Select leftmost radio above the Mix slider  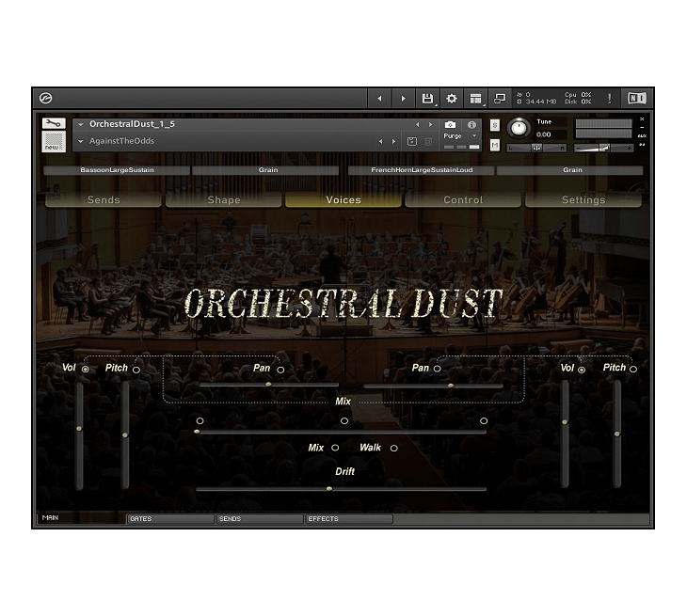point(200,420)
